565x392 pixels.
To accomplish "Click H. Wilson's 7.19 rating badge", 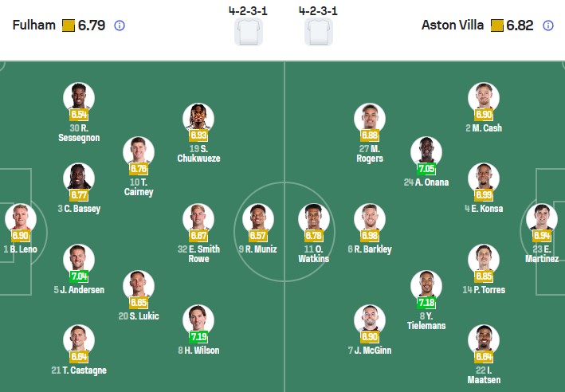I will tap(198, 337).
